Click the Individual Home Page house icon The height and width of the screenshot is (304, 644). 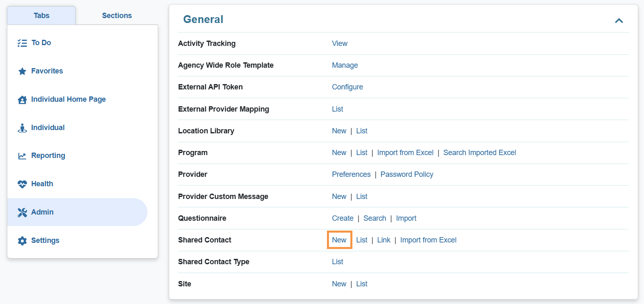coord(22,99)
